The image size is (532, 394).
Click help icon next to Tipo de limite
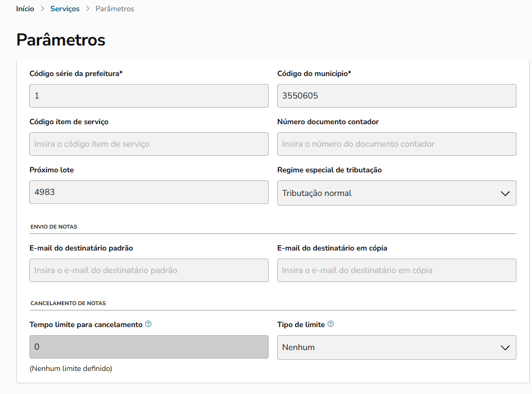331,324
